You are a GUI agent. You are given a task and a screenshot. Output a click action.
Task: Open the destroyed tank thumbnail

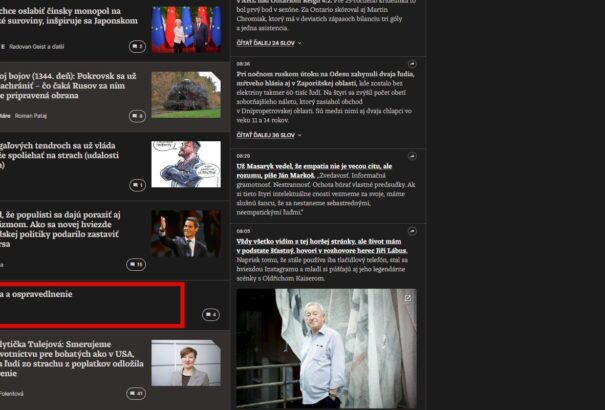[186, 95]
